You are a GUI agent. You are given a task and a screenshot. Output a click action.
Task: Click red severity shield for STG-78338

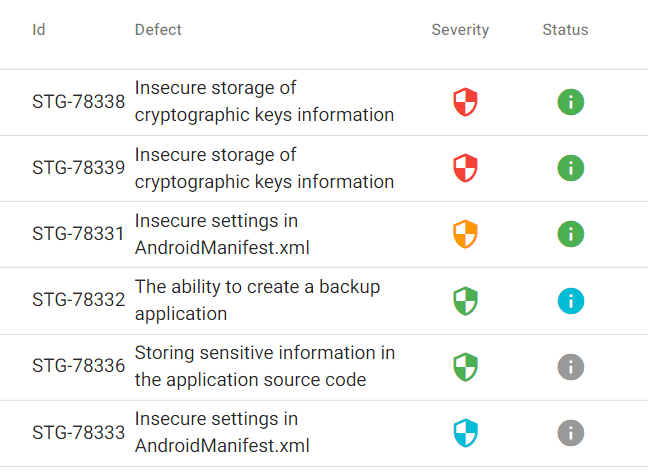point(465,102)
